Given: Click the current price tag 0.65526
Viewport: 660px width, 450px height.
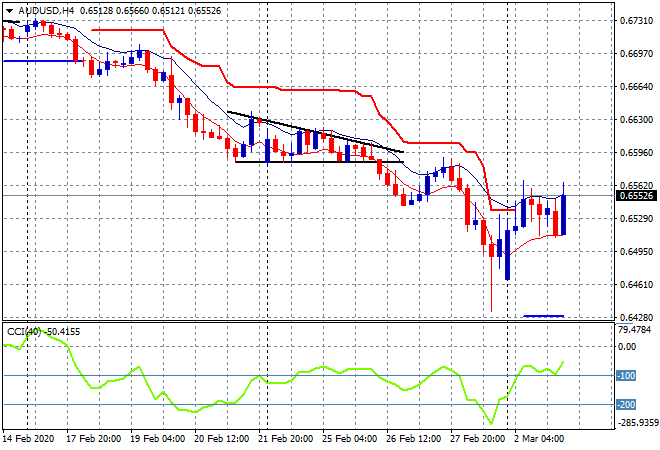Looking at the screenshot, I should pyautogui.click(x=635, y=196).
